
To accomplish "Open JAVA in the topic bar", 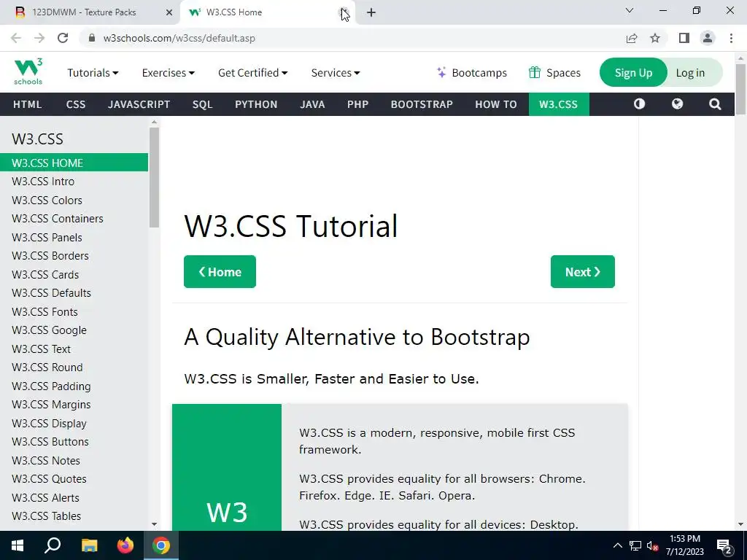I will click(x=312, y=104).
